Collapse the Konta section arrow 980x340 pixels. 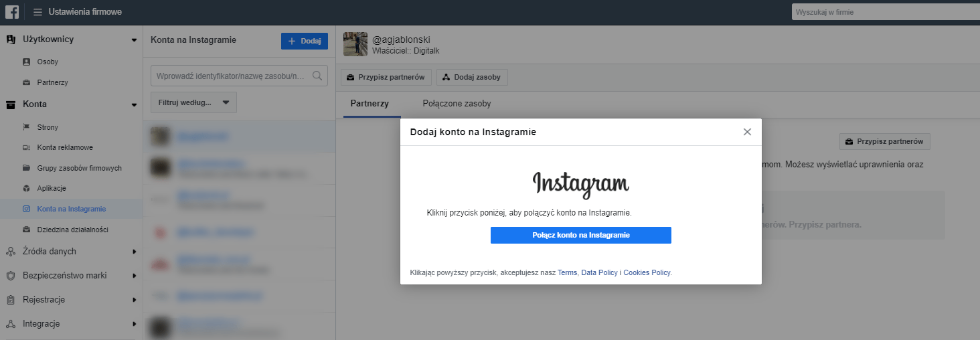[134, 105]
